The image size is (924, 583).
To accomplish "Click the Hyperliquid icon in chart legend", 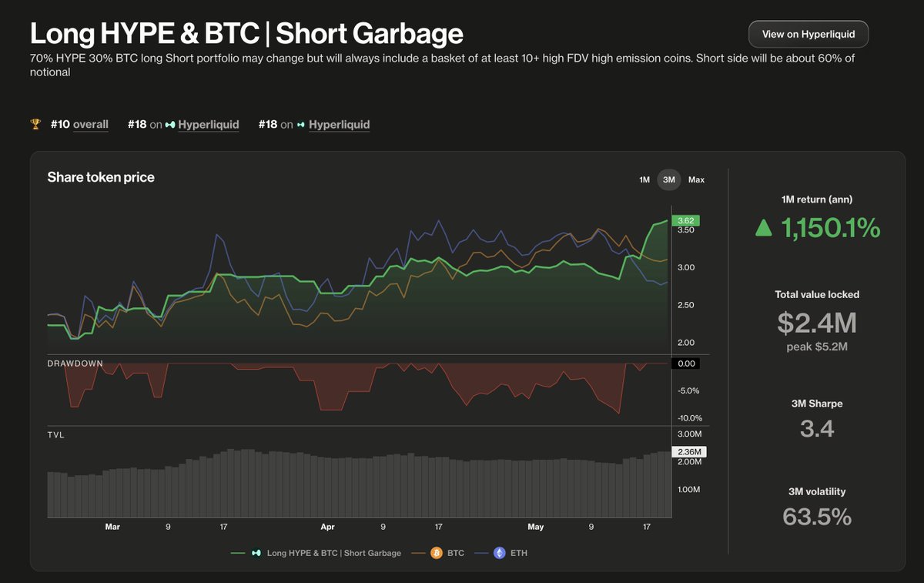I will (x=256, y=553).
